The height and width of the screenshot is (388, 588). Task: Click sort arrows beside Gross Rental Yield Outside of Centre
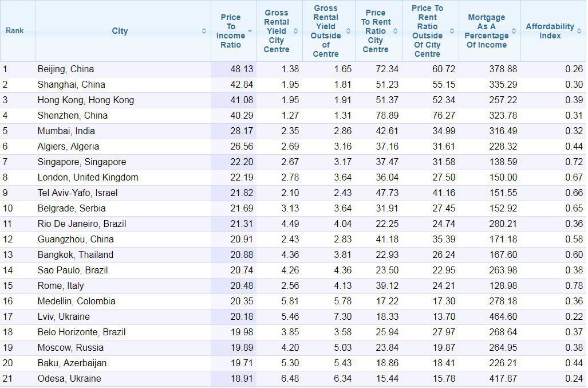click(x=348, y=31)
